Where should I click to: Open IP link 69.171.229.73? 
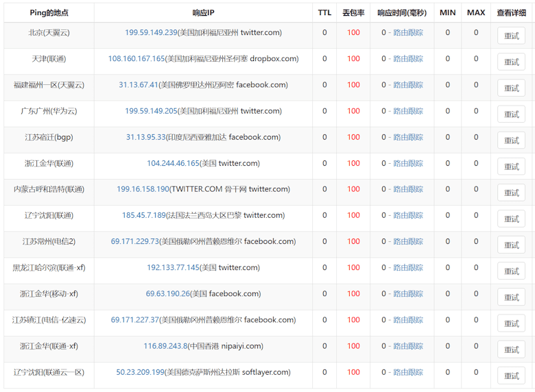[135, 241]
